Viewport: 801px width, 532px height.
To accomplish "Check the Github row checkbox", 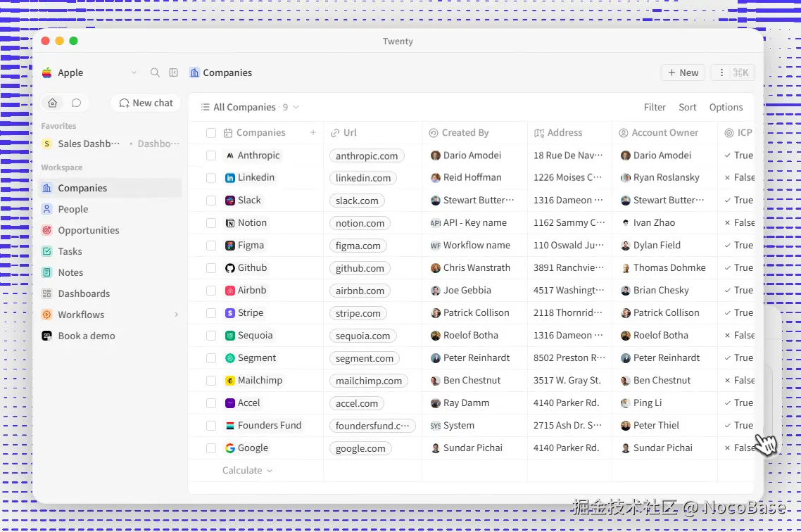I will [x=211, y=267].
